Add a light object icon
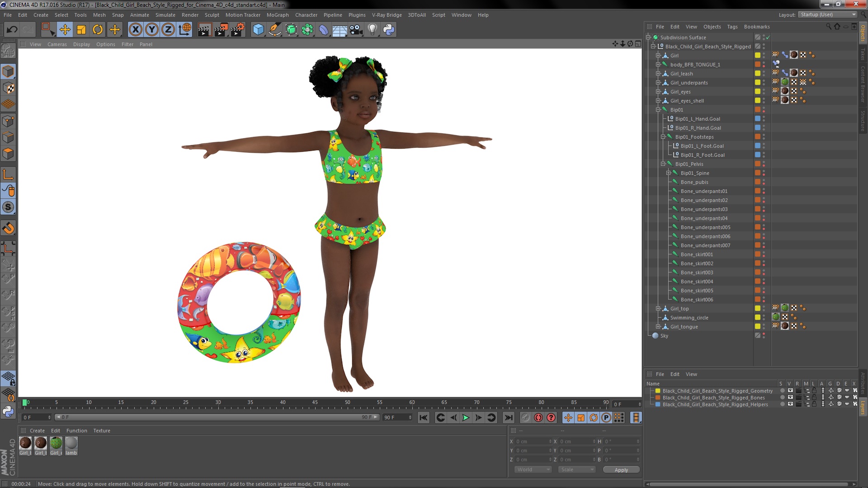 tap(373, 30)
